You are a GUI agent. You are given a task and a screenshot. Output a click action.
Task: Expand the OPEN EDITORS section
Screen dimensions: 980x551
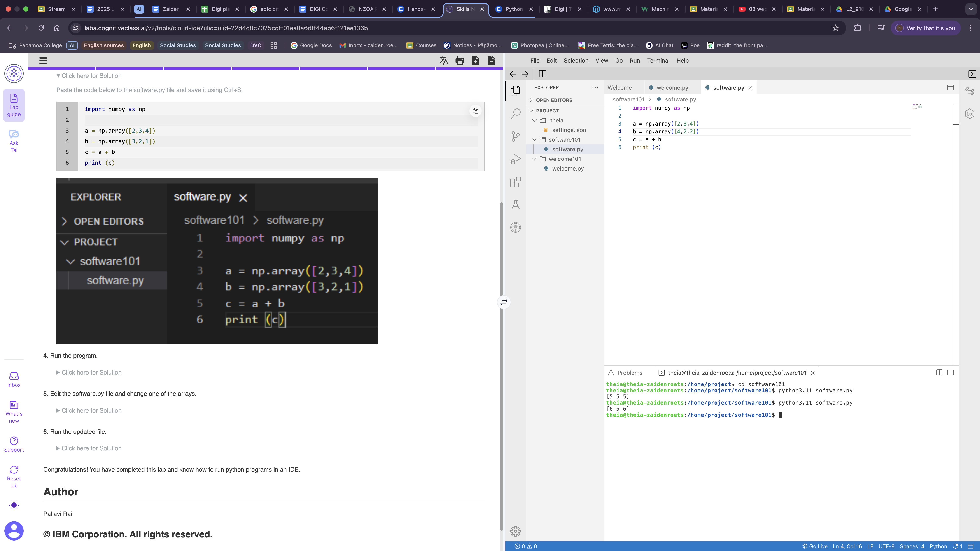(x=553, y=100)
